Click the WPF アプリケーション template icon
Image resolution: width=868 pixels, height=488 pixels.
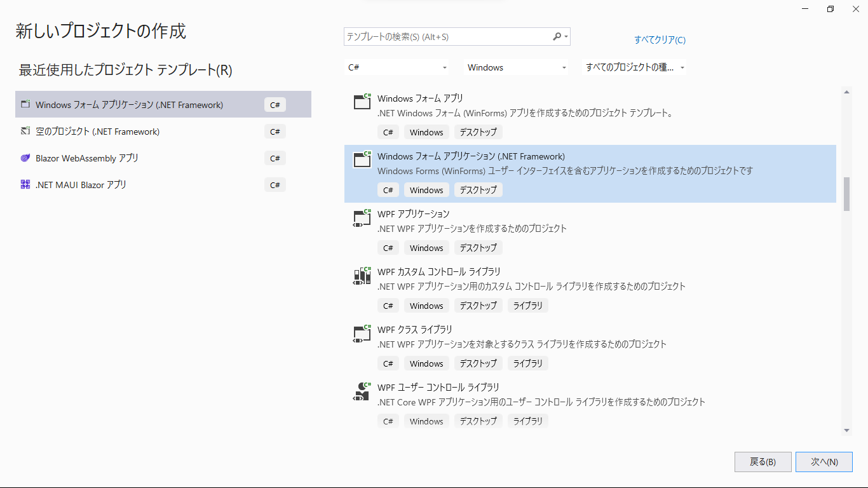362,217
